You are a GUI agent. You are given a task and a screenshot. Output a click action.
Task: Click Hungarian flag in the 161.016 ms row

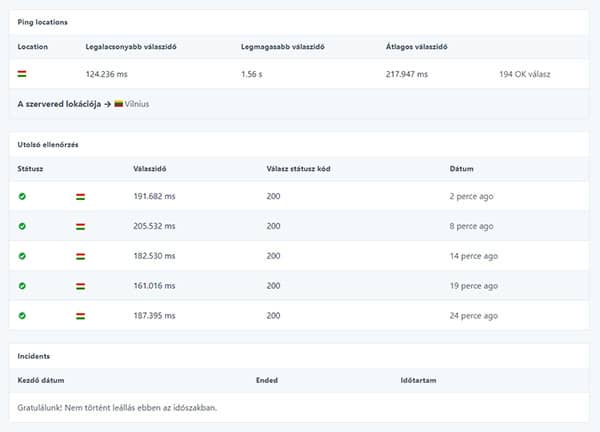[80, 286]
